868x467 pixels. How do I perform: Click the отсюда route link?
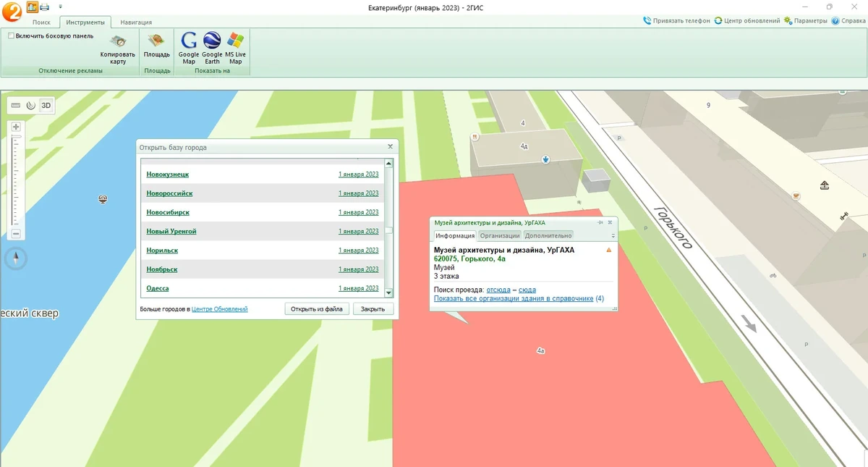point(498,290)
